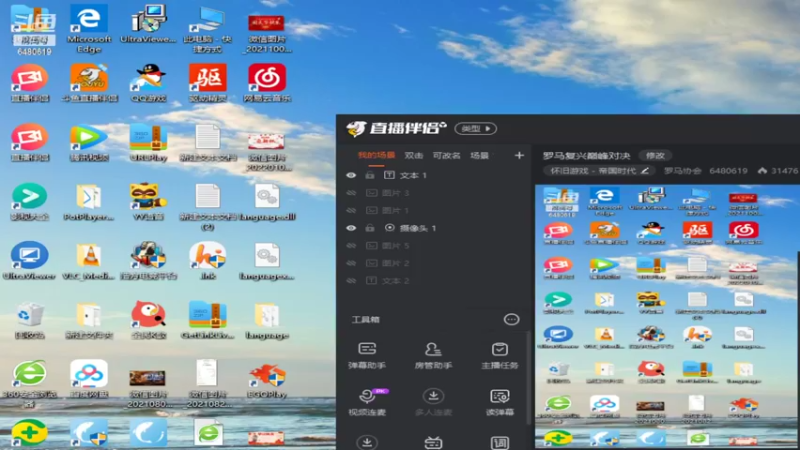Open the 斗鱼直播伴侣 desktop icon
This screenshot has width=800, height=450.
click(x=89, y=83)
